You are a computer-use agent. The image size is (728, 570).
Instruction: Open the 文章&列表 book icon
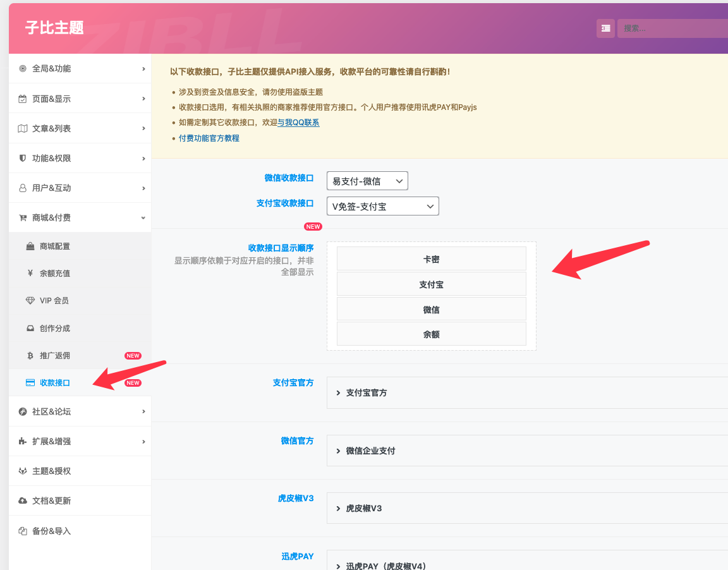(x=22, y=128)
